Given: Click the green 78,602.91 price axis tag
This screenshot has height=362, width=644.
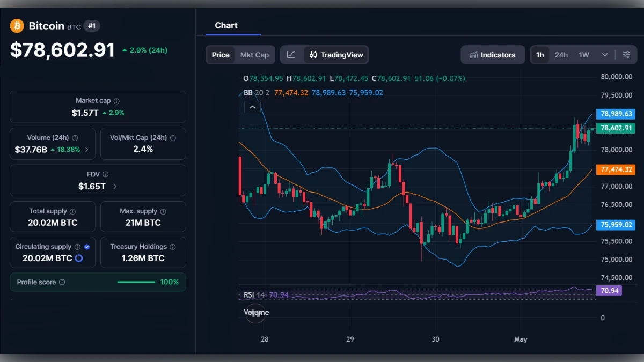Looking at the screenshot, I should pyautogui.click(x=617, y=128).
